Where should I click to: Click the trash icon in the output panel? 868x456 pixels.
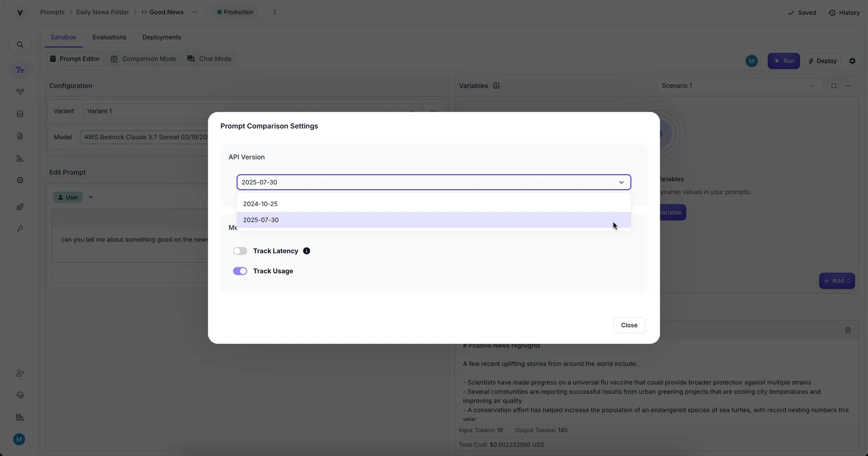(x=848, y=330)
